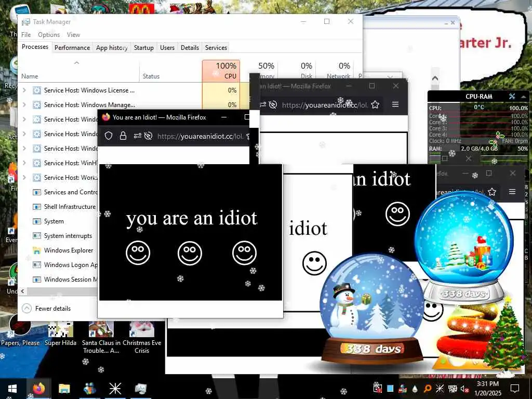Click URL field in front Firefox window
The height and width of the screenshot is (399, 532).
[200, 136]
